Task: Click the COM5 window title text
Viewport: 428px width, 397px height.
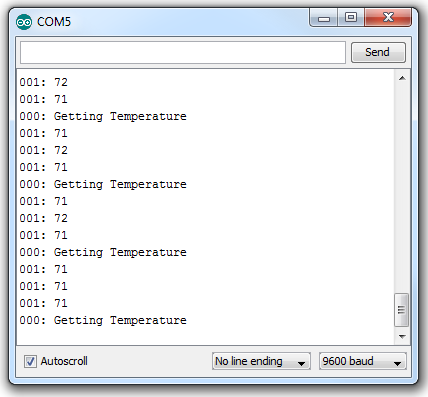Action: coord(54,22)
